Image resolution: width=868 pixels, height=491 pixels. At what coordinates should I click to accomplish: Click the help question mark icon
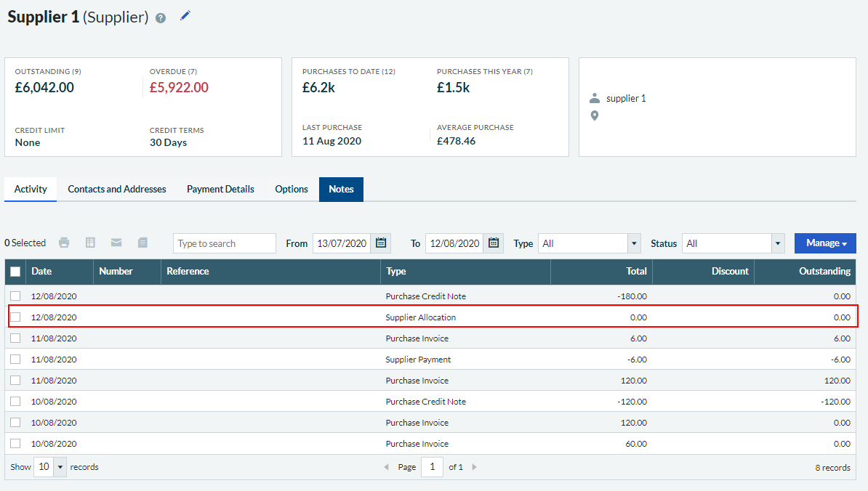[161, 18]
